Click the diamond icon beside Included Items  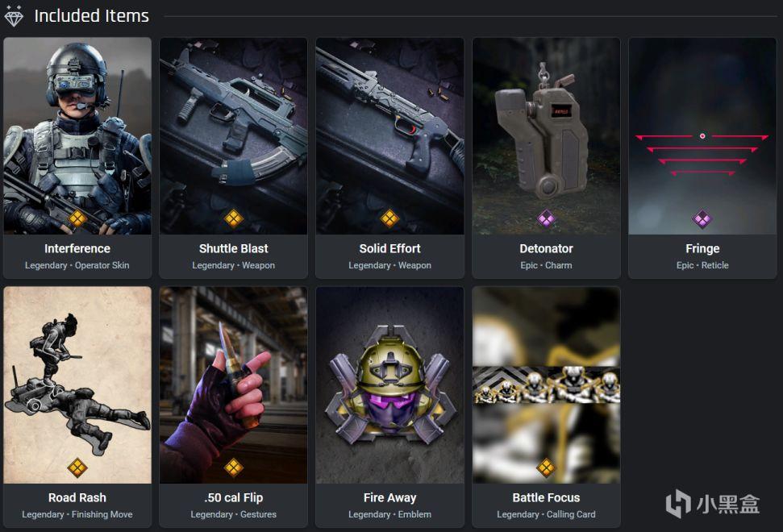pyautogui.click(x=14, y=16)
